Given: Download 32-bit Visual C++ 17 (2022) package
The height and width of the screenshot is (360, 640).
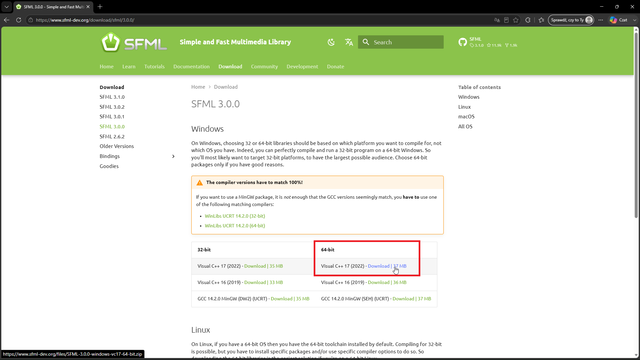Looking at the screenshot, I should click(x=263, y=266).
